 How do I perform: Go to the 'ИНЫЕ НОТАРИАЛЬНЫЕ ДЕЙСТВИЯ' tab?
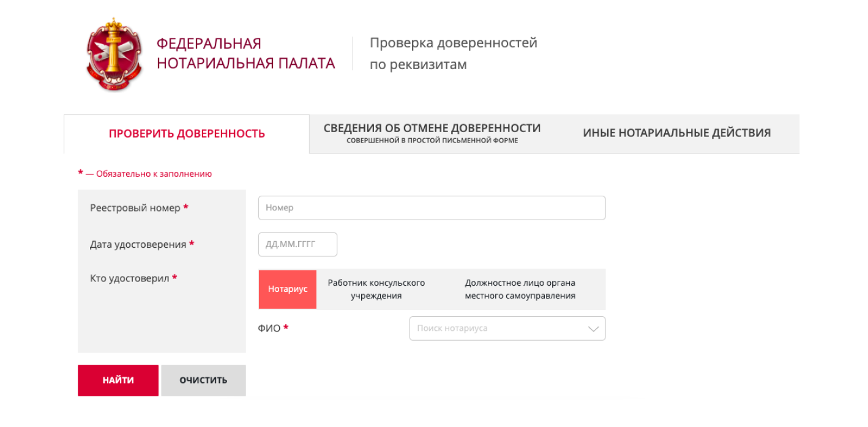pos(676,133)
